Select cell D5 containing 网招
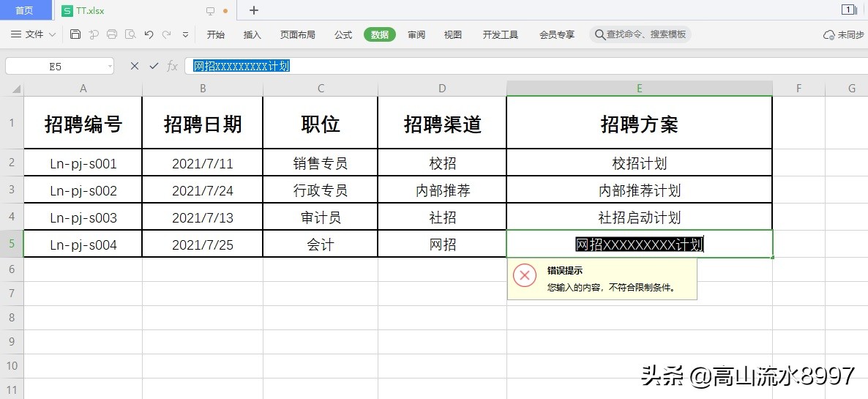868x399 pixels. [442, 245]
